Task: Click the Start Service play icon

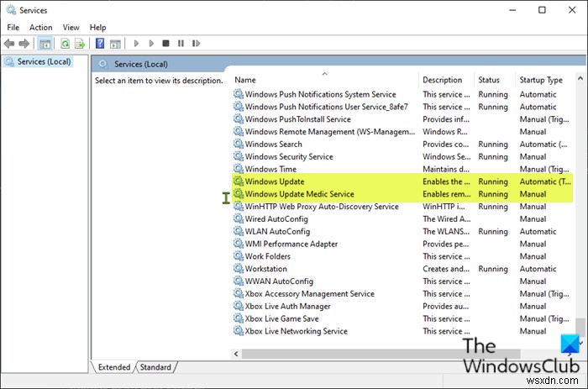Action: [x=136, y=44]
